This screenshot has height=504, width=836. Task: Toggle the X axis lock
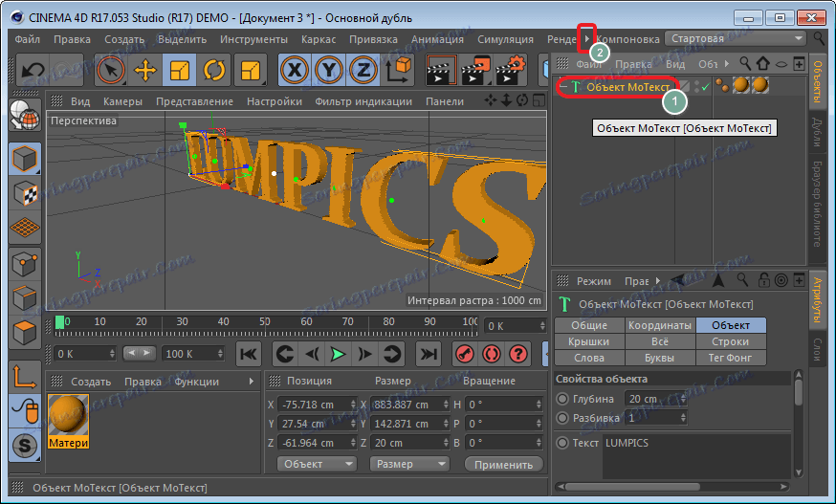coord(295,70)
